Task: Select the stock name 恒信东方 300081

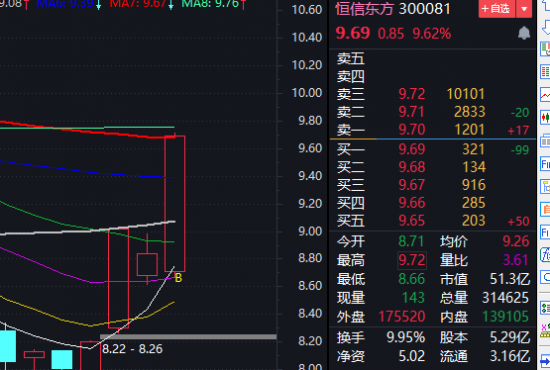Action: click(x=393, y=9)
